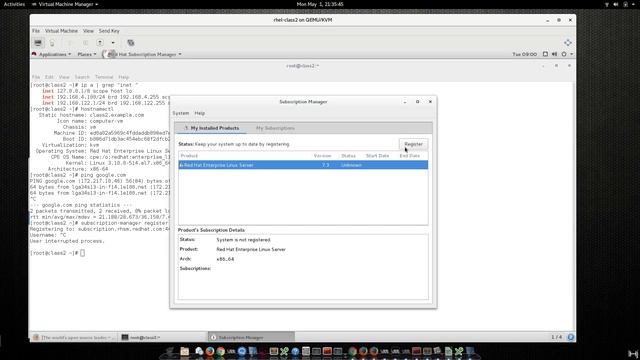Sort by the End Date column header
Screen dimensions: 640x360
pyautogui.click(x=409, y=156)
